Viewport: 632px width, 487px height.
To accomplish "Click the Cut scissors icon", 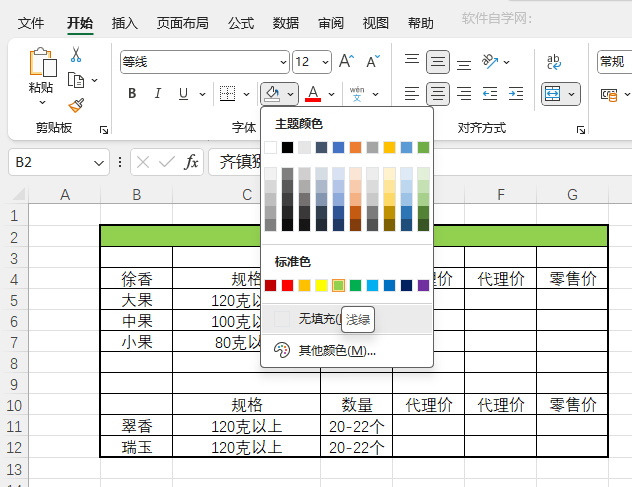I will click(76, 54).
